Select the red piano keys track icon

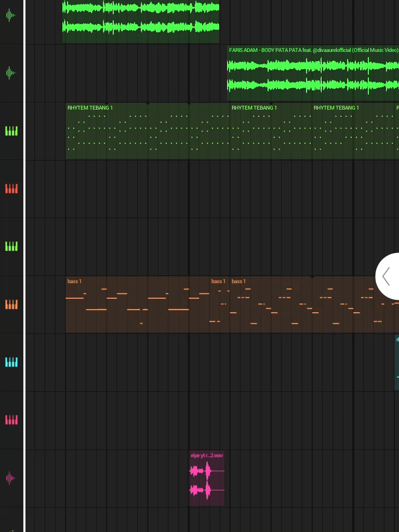pos(11,189)
